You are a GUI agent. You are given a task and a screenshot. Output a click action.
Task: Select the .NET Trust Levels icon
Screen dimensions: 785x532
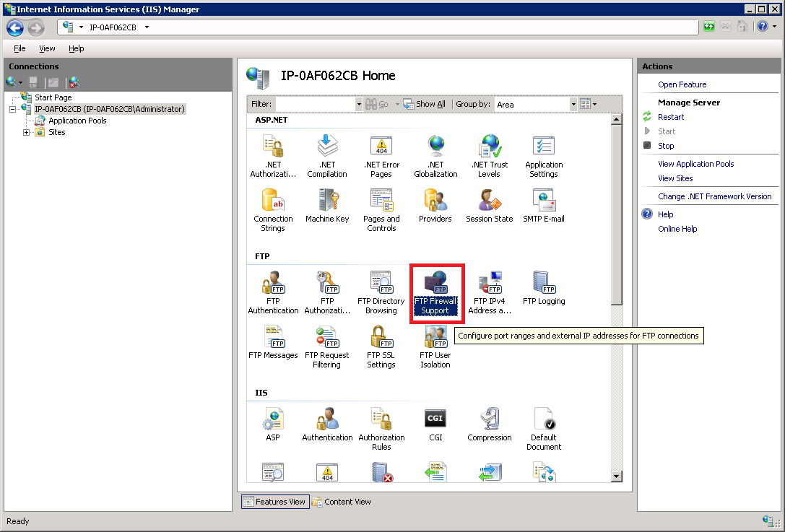(490, 156)
